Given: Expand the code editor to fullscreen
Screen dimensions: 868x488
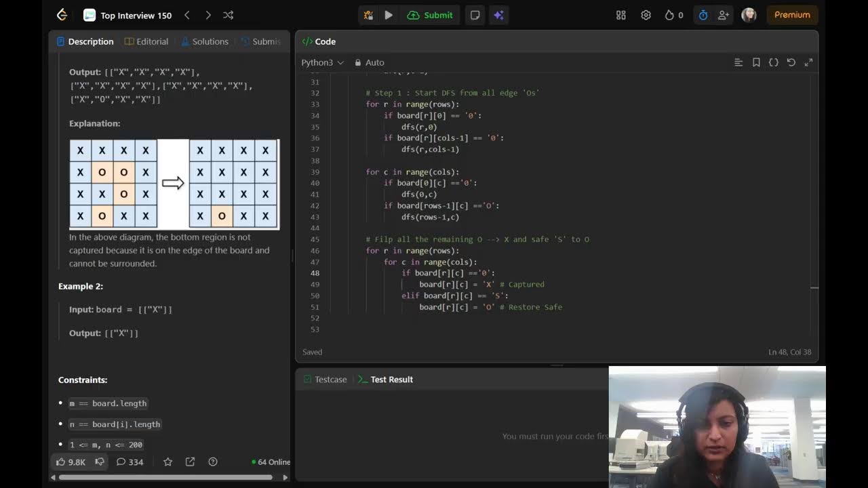Looking at the screenshot, I should tap(808, 62).
